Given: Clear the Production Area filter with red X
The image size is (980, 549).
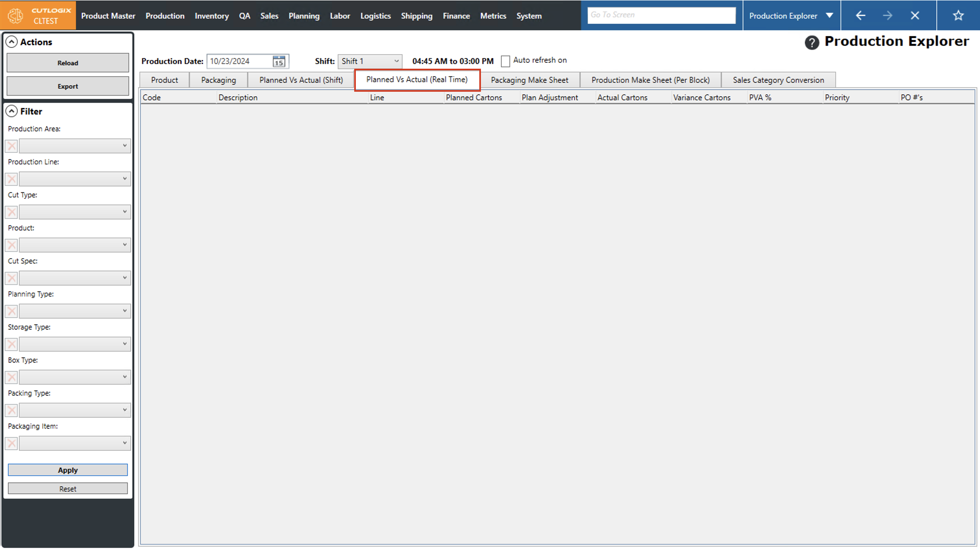Looking at the screenshot, I should [11, 146].
